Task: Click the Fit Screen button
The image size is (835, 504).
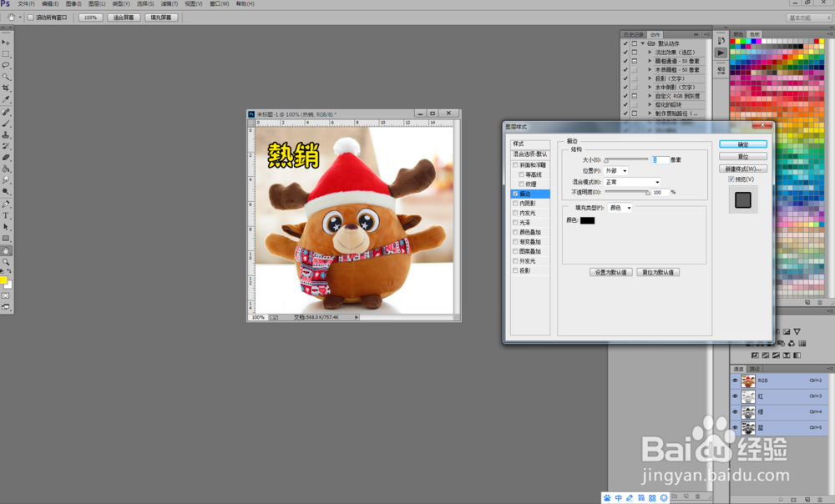Action: tap(124, 18)
